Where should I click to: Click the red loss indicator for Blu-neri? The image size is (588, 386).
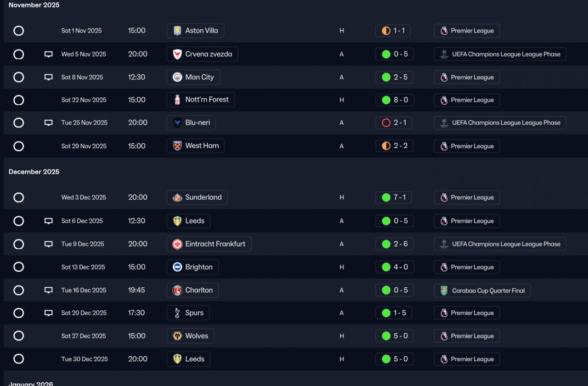click(x=386, y=123)
